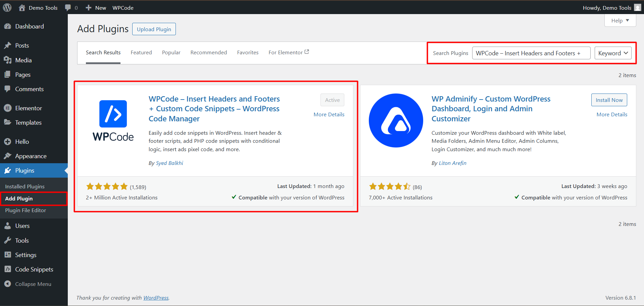Switch to the Featured tab

141,53
